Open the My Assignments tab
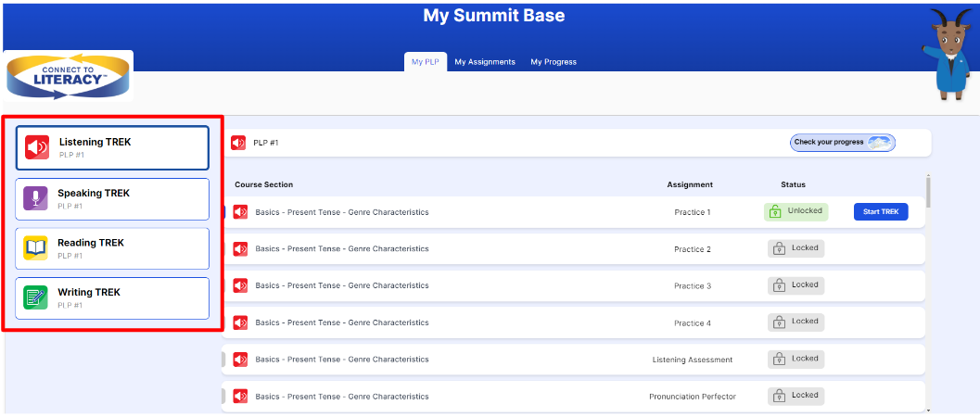This screenshot has width=980, height=417. click(x=485, y=62)
